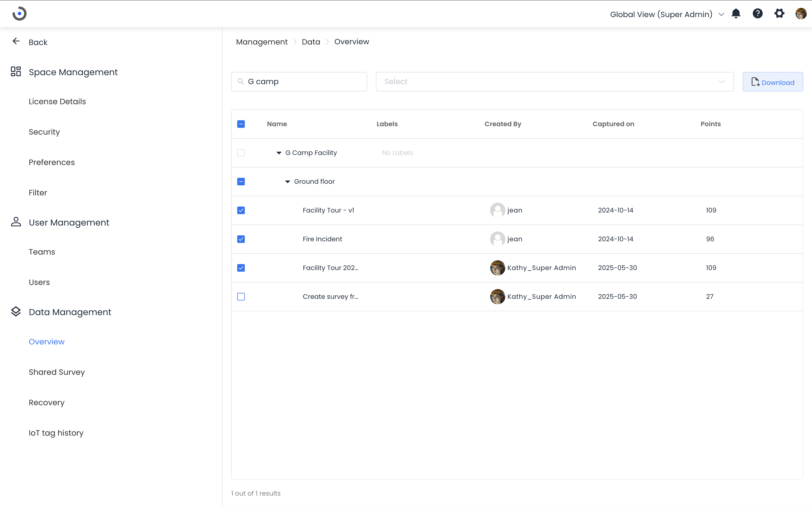Click Data in the breadcrumb
Image resolution: width=812 pixels, height=507 pixels.
pyautogui.click(x=311, y=42)
